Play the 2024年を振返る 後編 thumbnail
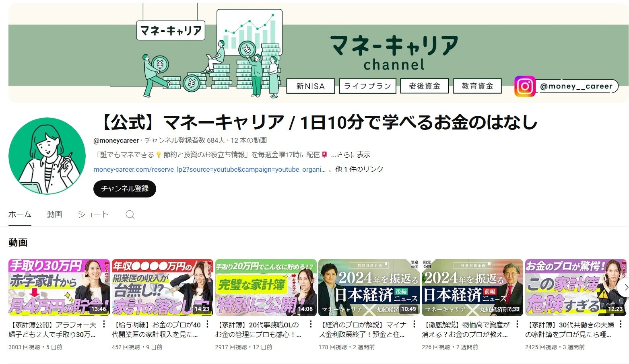The height and width of the screenshot is (364, 629). pos(369,288)
